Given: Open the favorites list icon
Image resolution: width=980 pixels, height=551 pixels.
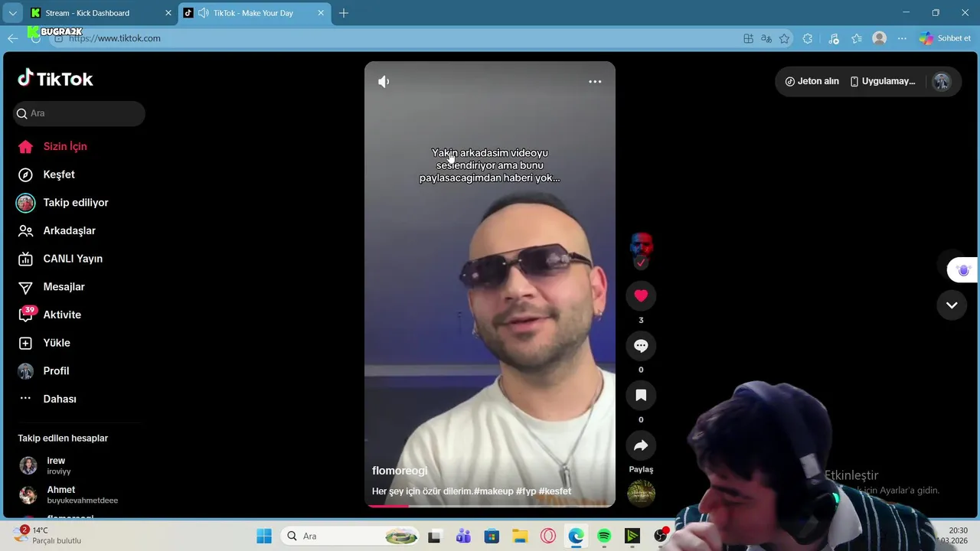Looking at the screenshot, I should (857, 38).
